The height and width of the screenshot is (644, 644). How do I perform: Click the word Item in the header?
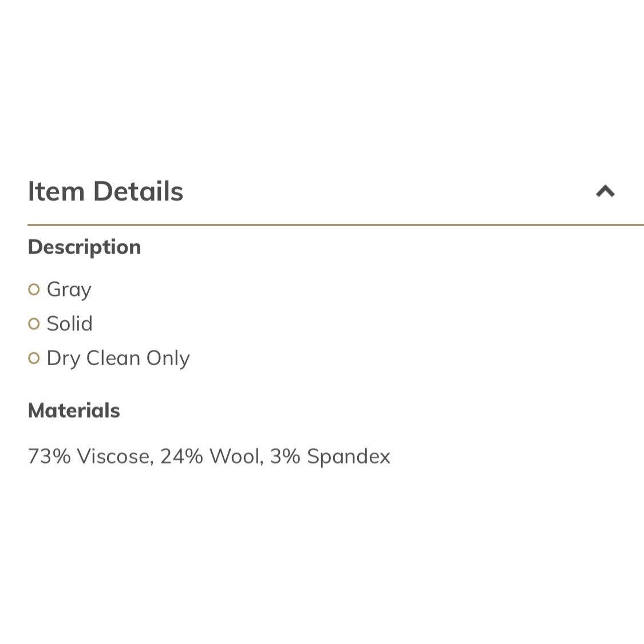point(56,191)
